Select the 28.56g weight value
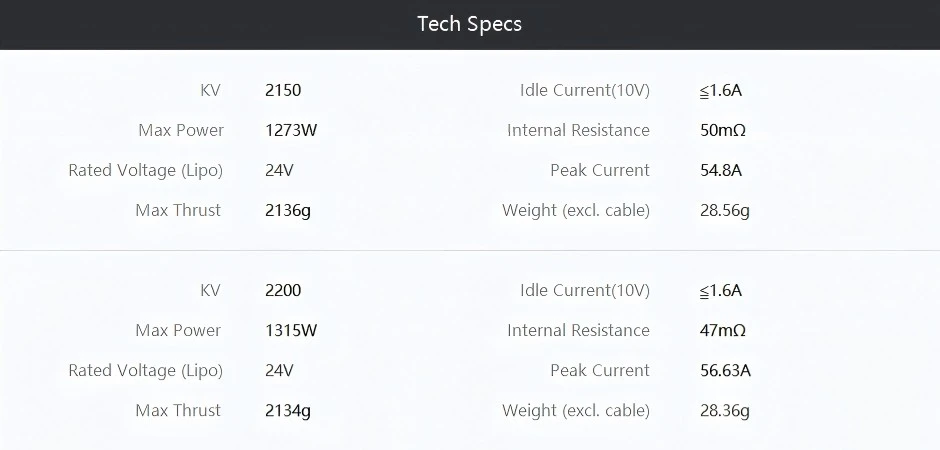 click(x=725, y=210)
